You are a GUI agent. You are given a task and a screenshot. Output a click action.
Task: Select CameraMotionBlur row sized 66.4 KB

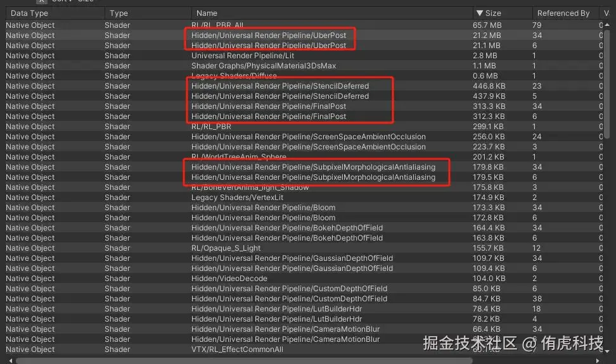[303, 329]
